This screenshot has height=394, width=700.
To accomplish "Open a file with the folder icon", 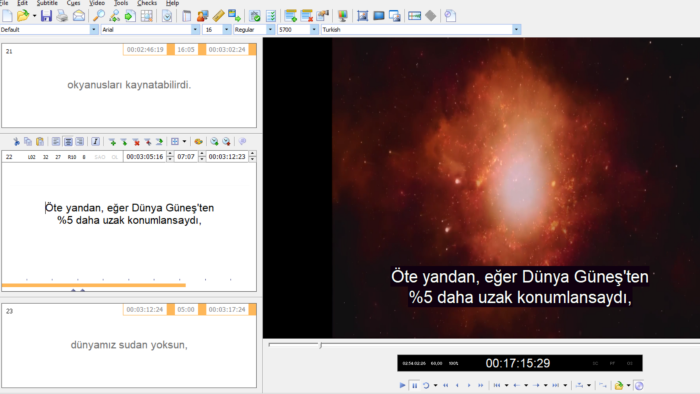I will [x=22, y=16].
